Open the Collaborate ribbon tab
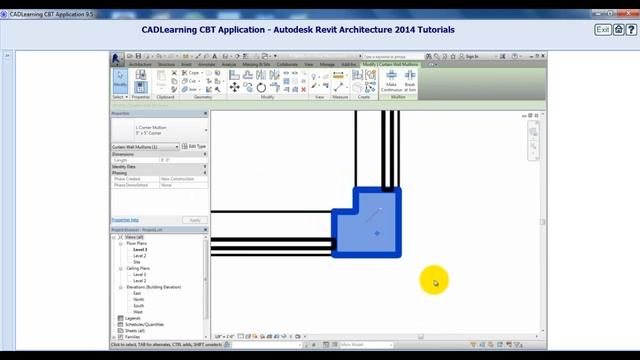This screenshot has width=640, height=360. (287, 64)
